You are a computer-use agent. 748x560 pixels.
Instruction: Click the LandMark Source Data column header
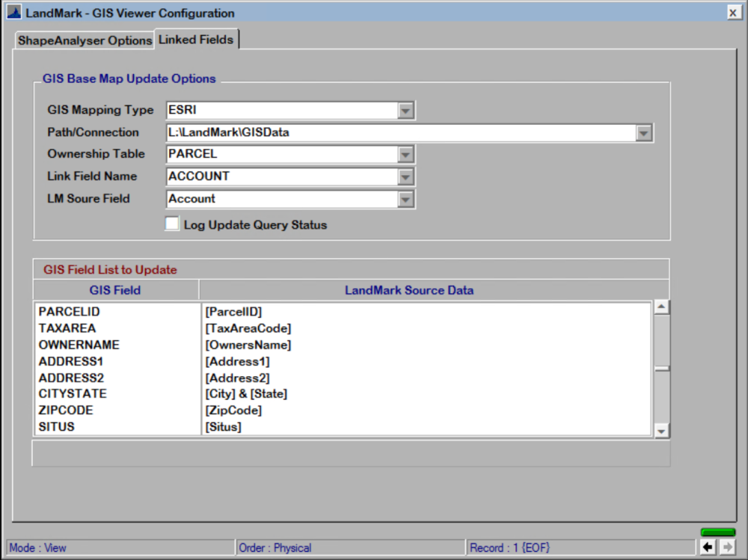tap(409, 290)
